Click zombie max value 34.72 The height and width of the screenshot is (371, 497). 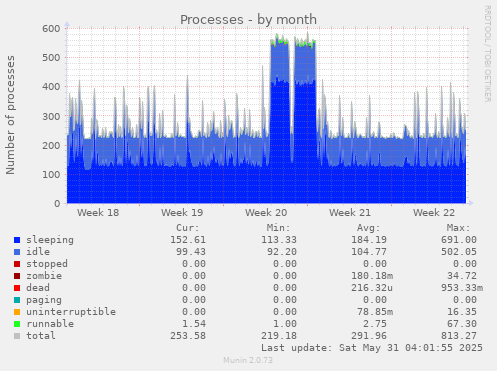(462, 276)
